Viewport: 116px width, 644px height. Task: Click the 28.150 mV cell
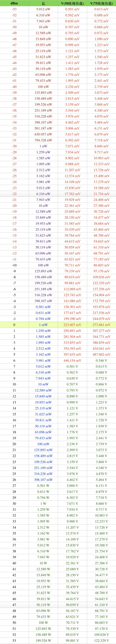coord(72,218)
